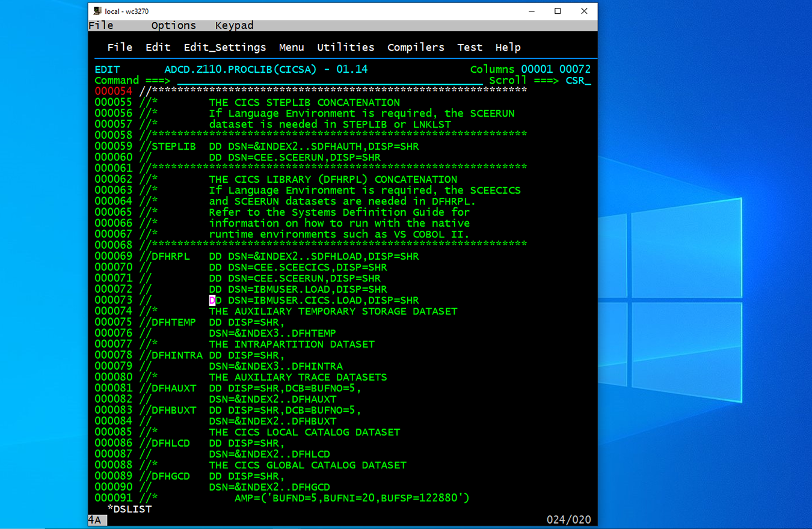Click the Scroll CSR field
This screenshot has height=529, width=812.
[x=577, y=81]
